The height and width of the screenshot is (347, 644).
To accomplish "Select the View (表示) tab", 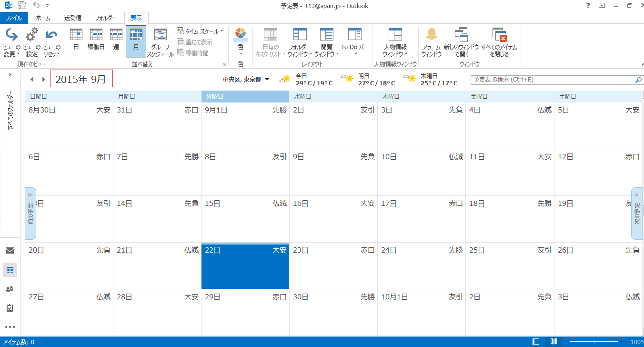I will [x=136, y=18].
